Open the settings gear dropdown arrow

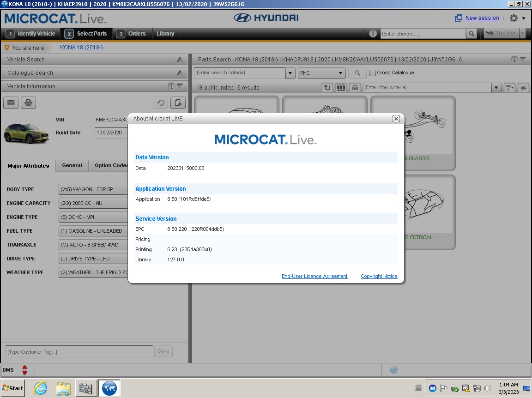pos(524,18)
